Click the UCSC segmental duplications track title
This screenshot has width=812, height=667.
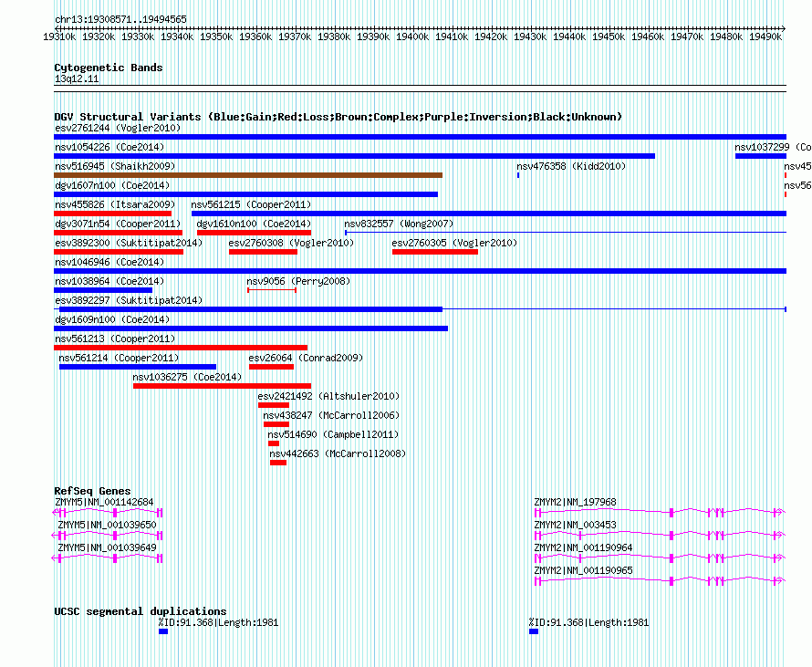point(141,611)
